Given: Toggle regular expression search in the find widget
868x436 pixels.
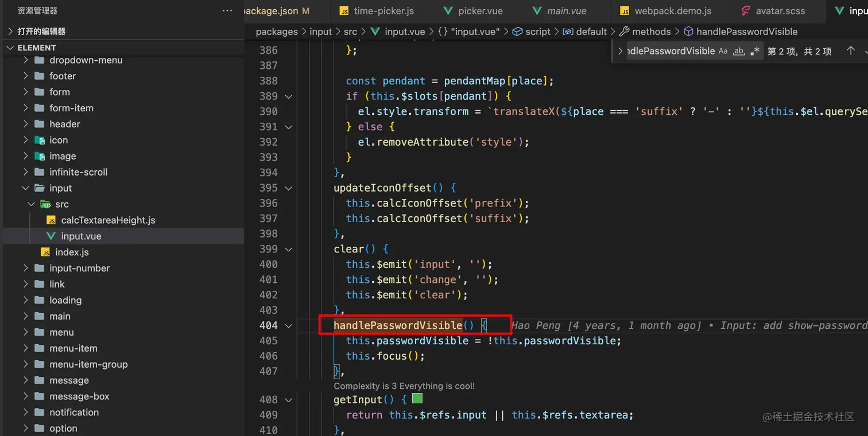Looking at the screenshot, I should tap(755, 51).
